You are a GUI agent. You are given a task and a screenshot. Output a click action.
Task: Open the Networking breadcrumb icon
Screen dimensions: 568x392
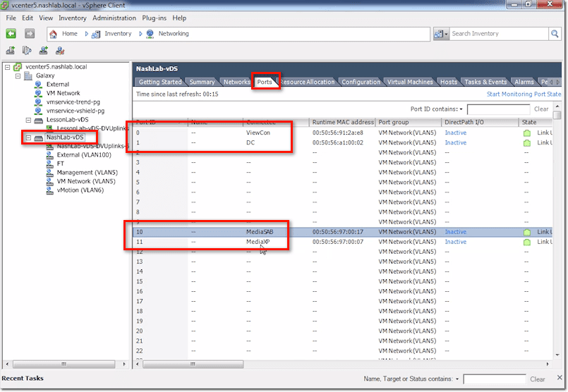(150, 34)
